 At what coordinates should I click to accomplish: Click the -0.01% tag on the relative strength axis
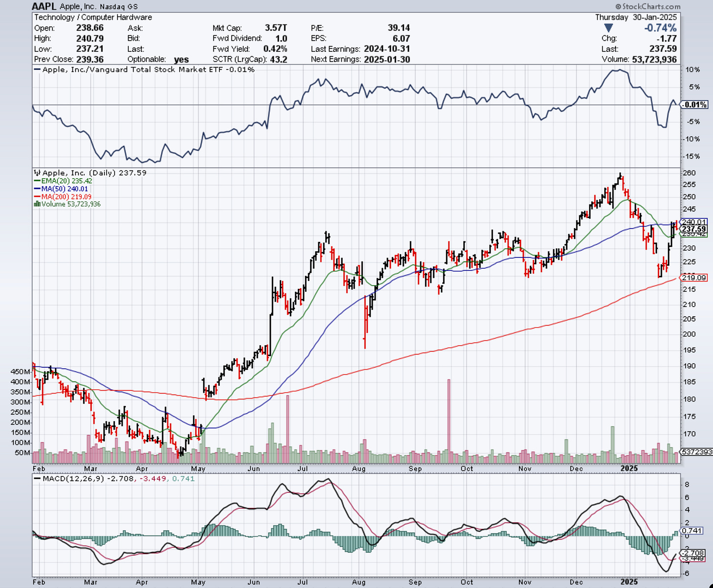point(694,105)
